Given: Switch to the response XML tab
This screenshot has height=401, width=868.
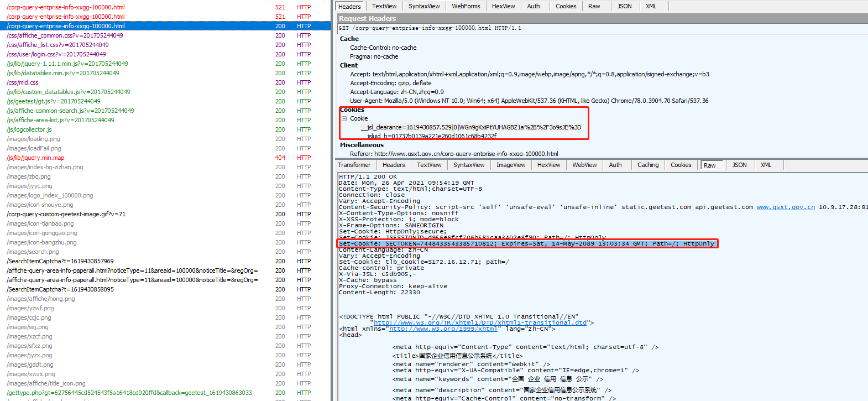Looking at the screenshot, I should click(x=766, y=165).
